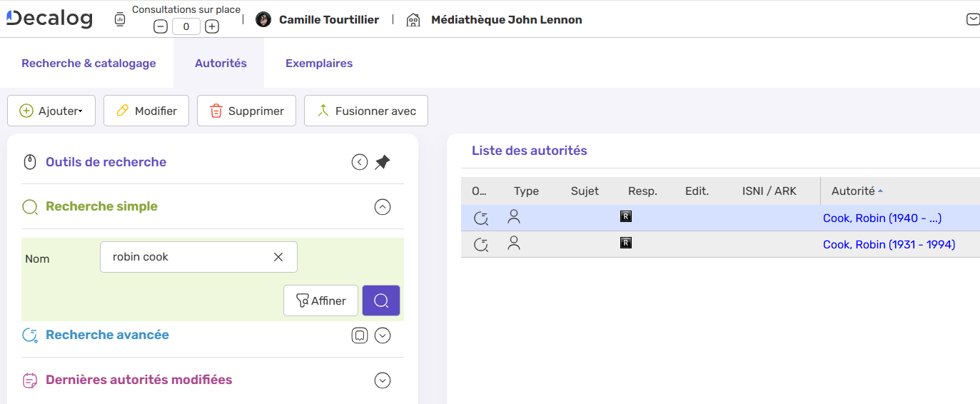Run search with purple magnifier button

[381, 301]
